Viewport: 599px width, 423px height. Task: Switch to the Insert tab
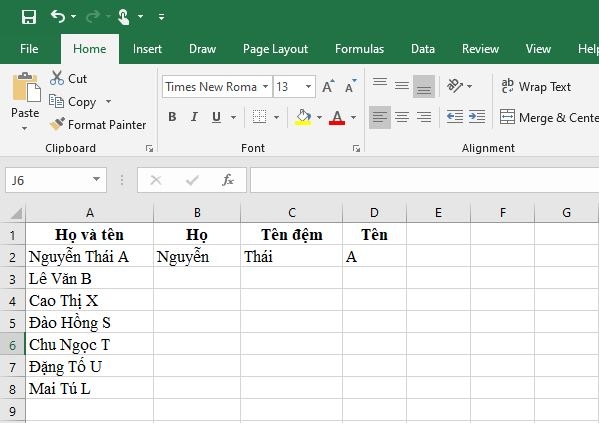point(147,49)
